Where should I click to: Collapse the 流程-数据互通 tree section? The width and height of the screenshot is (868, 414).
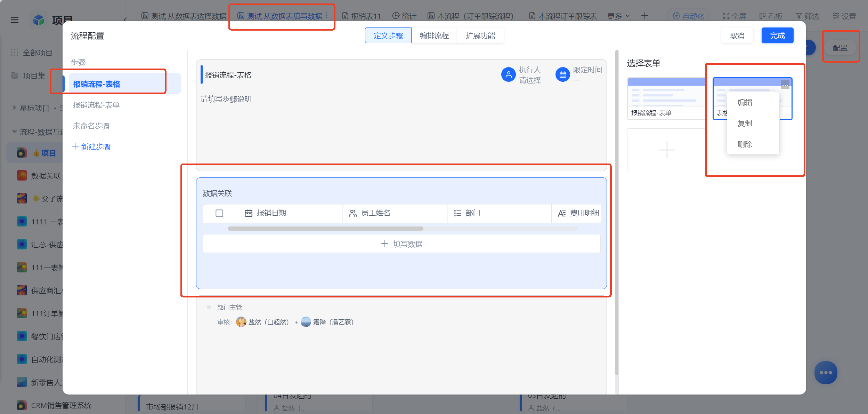[14, 132]
